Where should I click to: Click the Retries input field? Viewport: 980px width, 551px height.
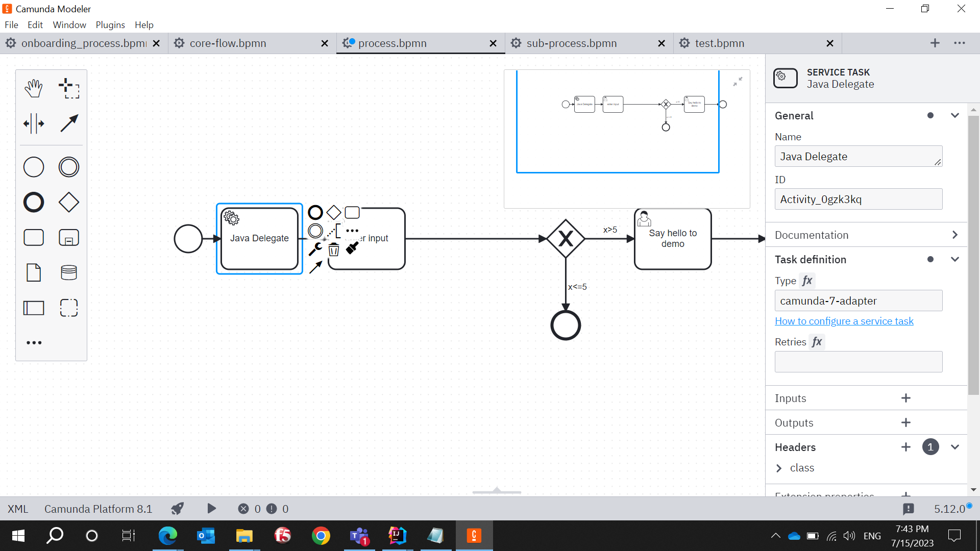(x=859, y=362)
